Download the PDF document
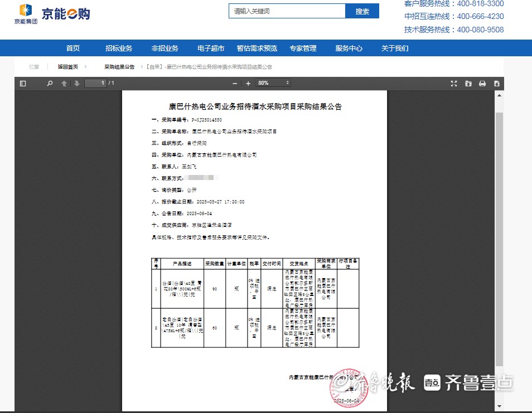 point(496,84)
